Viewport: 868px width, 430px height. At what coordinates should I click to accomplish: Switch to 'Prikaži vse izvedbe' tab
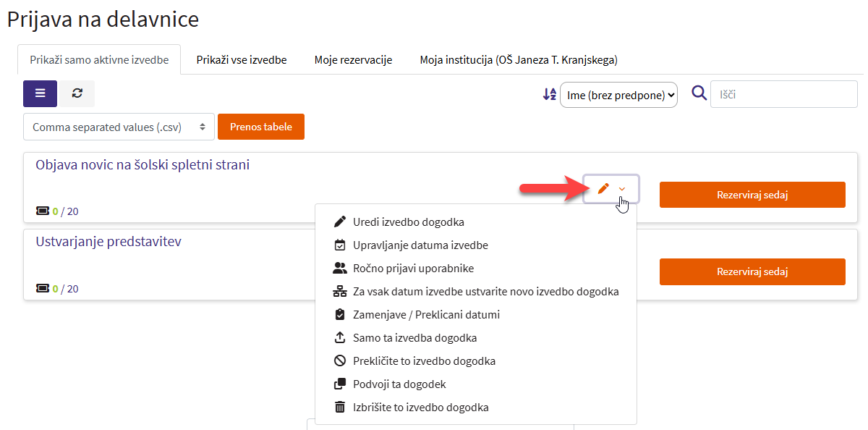point(242,60)
